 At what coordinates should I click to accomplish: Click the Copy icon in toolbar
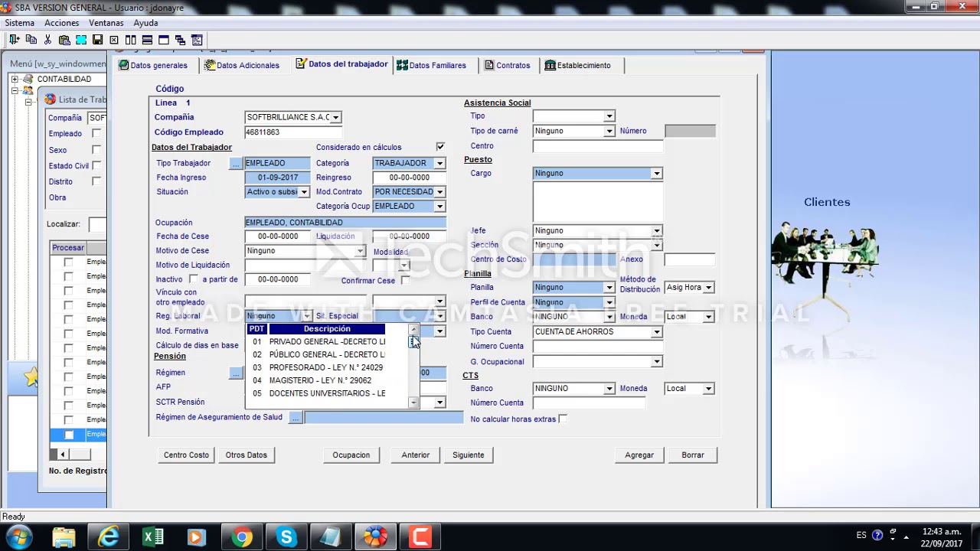(31, 40)
